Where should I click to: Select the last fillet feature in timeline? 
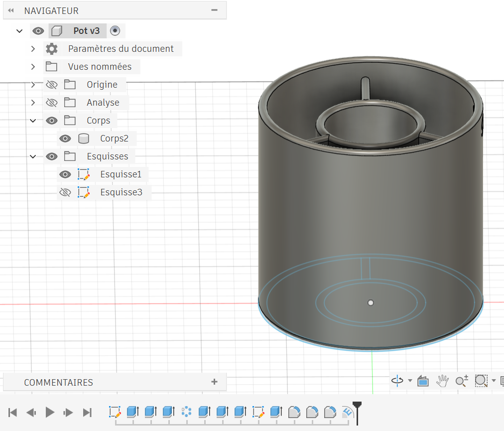[x=330, y=412]
